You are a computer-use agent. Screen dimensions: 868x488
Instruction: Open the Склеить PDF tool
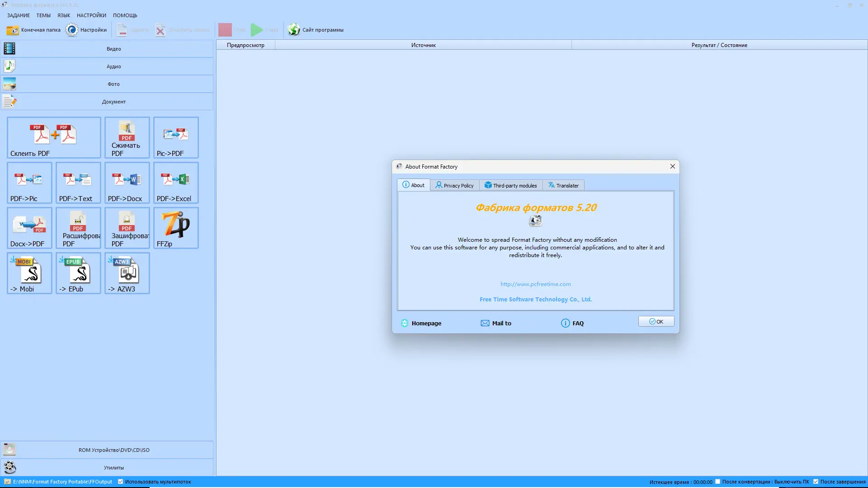(x=54, y=137)
